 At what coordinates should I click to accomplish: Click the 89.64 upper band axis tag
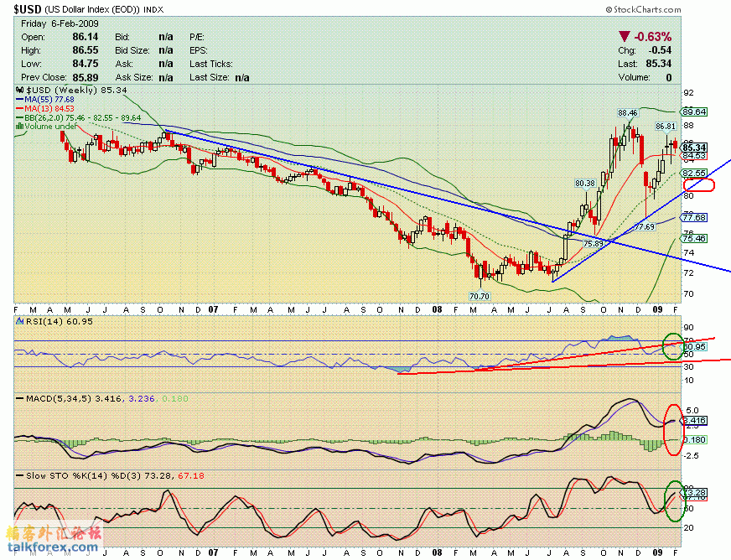point(694,111)
